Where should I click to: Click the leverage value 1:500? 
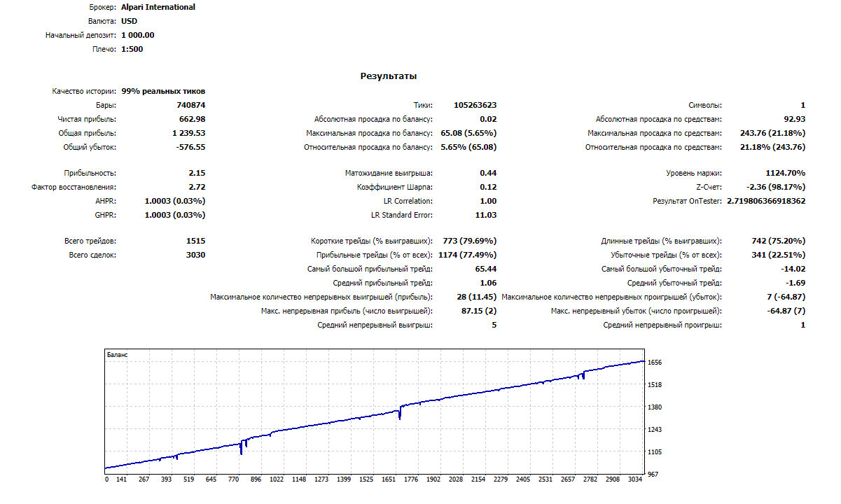[132, 49]
